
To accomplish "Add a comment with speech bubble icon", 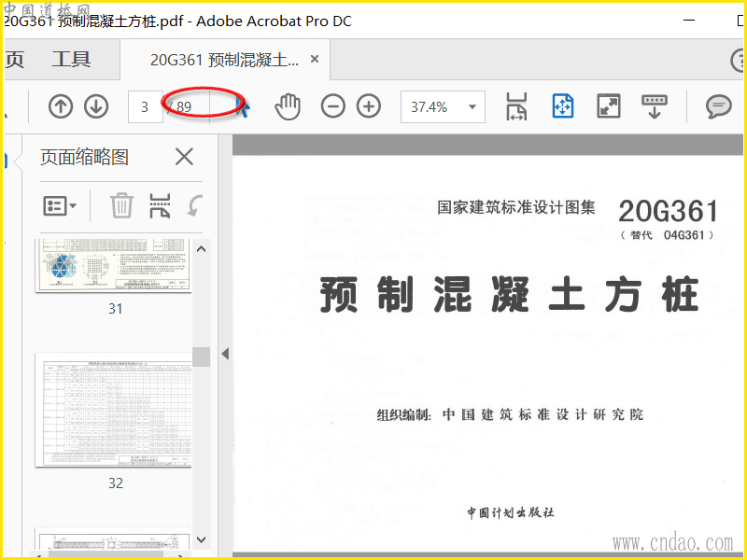I will point(718,106).
